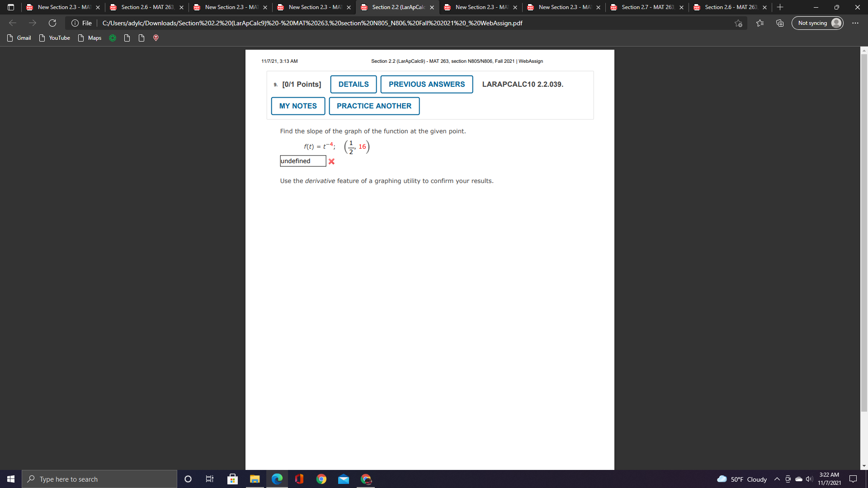The height and width of the screenshot is (488, 868).
Task: Click the undefined answer input field
Action: click(302, 161)
